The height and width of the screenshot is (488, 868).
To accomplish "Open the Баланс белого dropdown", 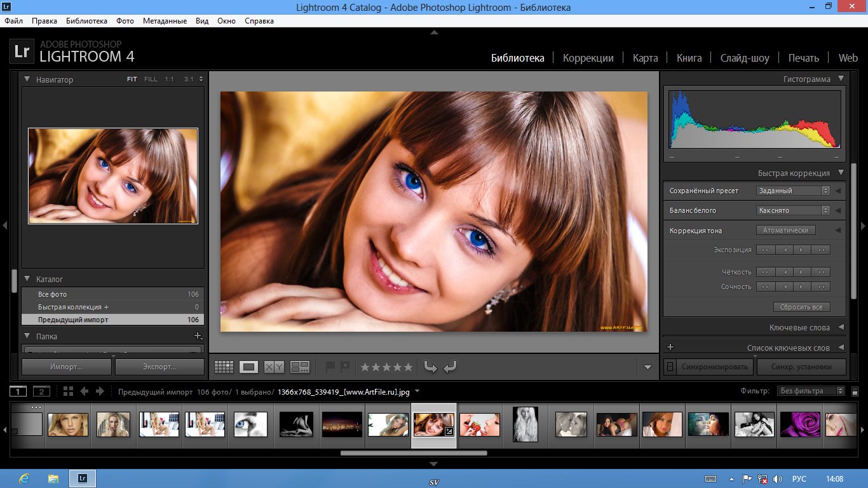I will pos(794,210).
